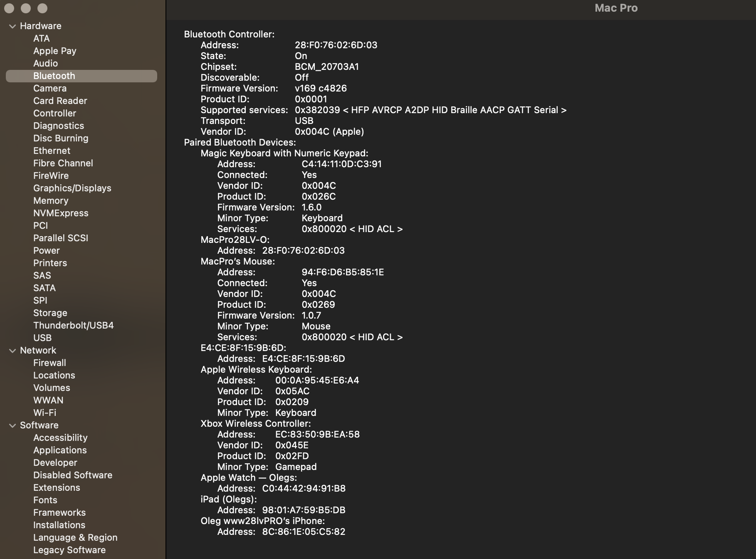Show Graphics/Displays information
The width and height of the screenshot is (756, 559).
tap(72, 188)
